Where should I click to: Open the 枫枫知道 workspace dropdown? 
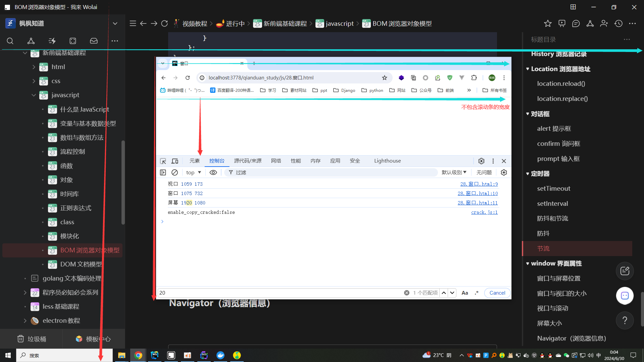tap(115, 23)
